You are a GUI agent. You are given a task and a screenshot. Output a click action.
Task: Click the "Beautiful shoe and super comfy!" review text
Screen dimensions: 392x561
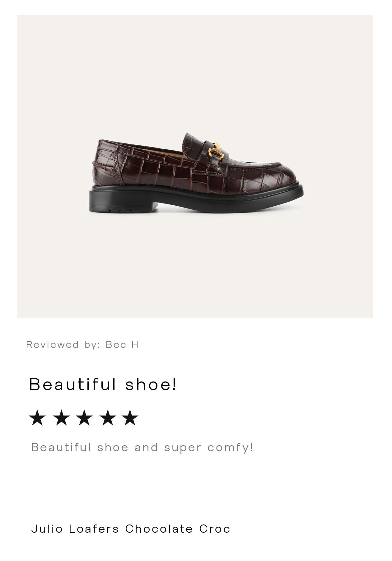pyautogui.click(x=142, y=447)
